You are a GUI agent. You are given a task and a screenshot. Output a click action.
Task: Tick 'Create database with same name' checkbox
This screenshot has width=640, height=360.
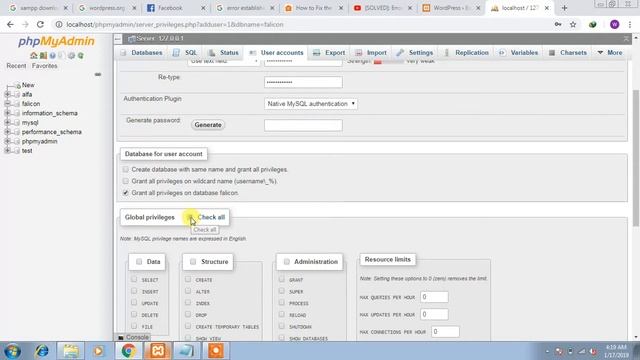click(x=125, y=169)
